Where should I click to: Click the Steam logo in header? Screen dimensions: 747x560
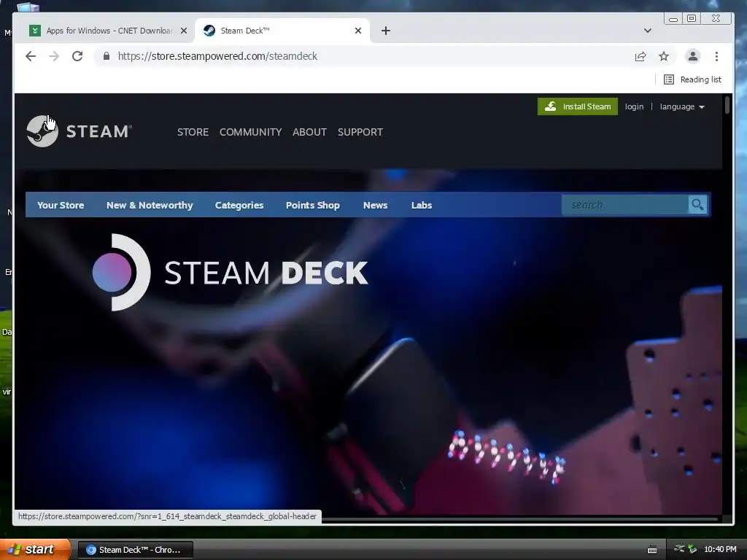79,131
